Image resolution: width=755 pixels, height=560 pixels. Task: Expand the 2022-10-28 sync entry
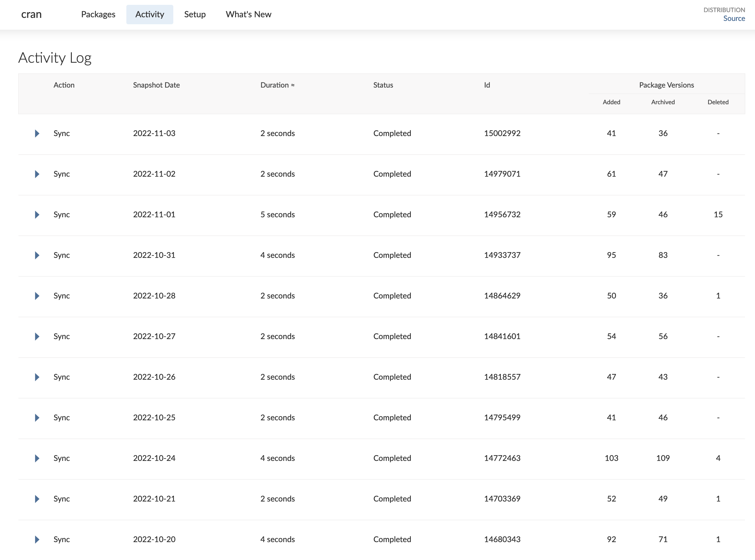coord(37,296)
